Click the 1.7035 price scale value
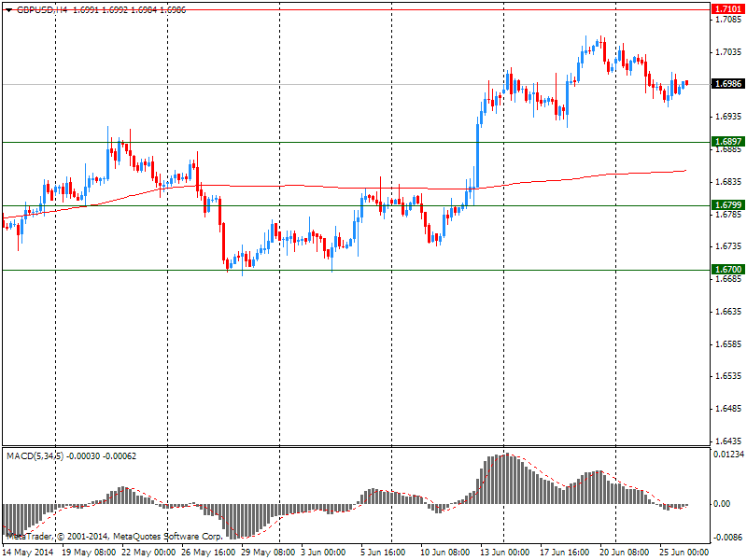The width and height of the screenshot is (747, 560). pos(729,51)
